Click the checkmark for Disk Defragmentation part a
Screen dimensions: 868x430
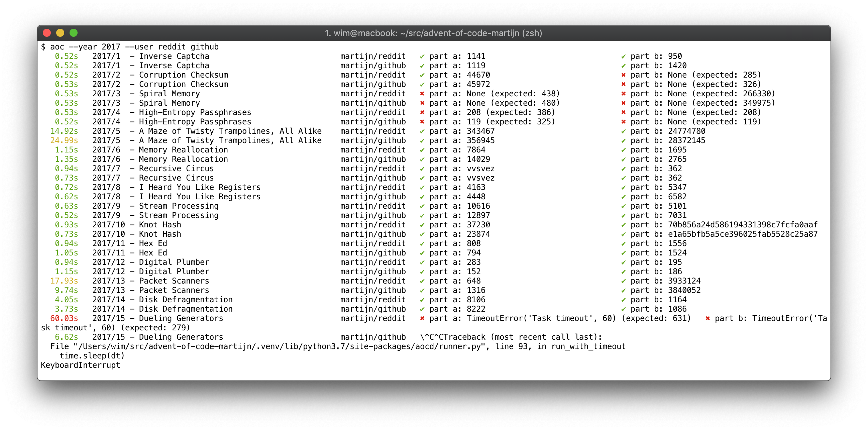click(x=422, y=299)
